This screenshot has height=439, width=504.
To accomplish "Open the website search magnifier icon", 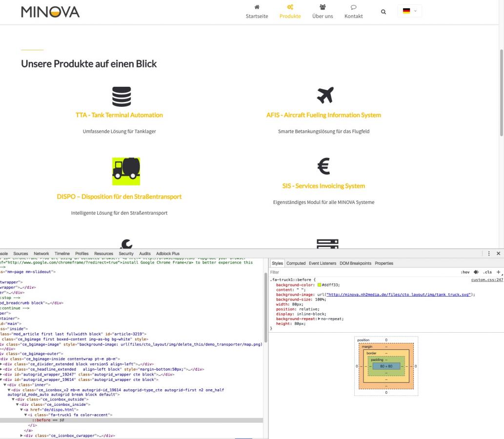I will click(383, 12).
